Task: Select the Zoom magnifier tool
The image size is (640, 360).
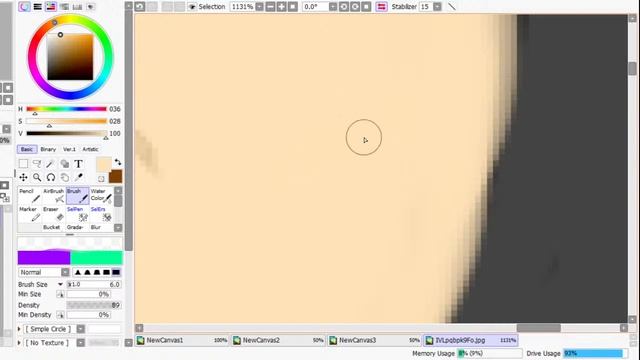Action: tap(37, 177)
